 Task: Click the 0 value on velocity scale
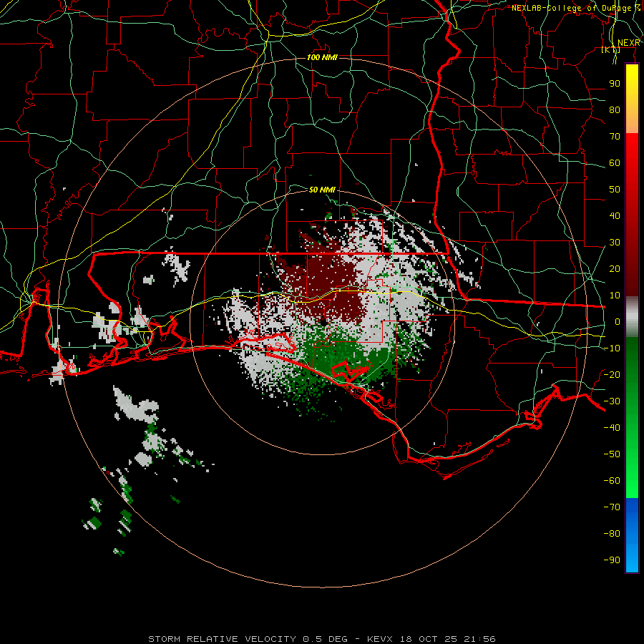pos(618,322)
